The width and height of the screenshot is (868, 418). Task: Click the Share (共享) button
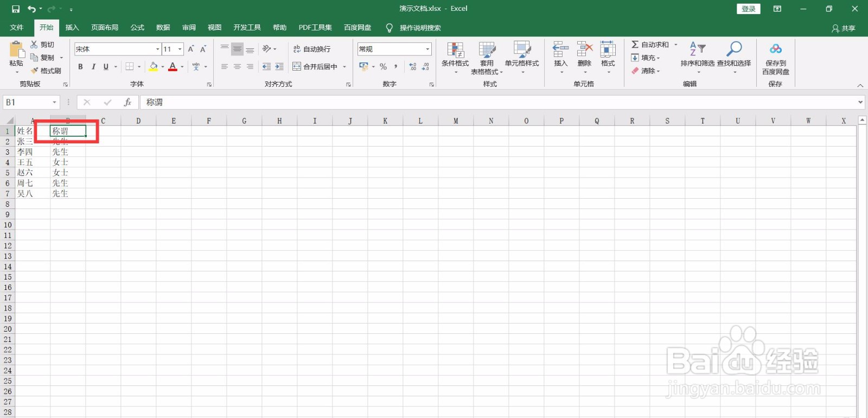[844, 28]
